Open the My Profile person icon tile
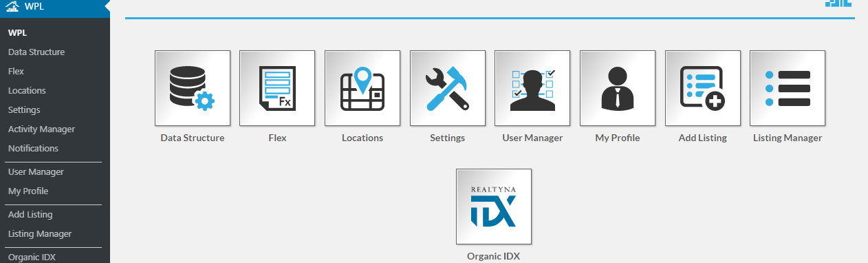868x263 pixels. point(618,88)
